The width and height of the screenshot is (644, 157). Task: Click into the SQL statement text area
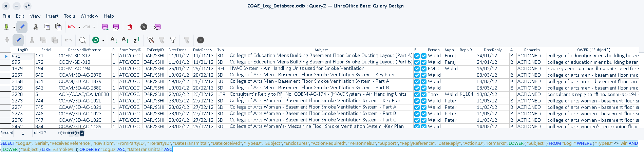point(319,146)
